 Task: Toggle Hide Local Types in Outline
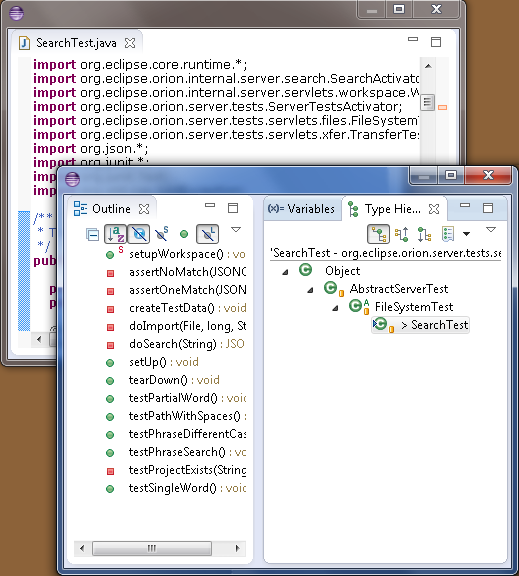208,234
